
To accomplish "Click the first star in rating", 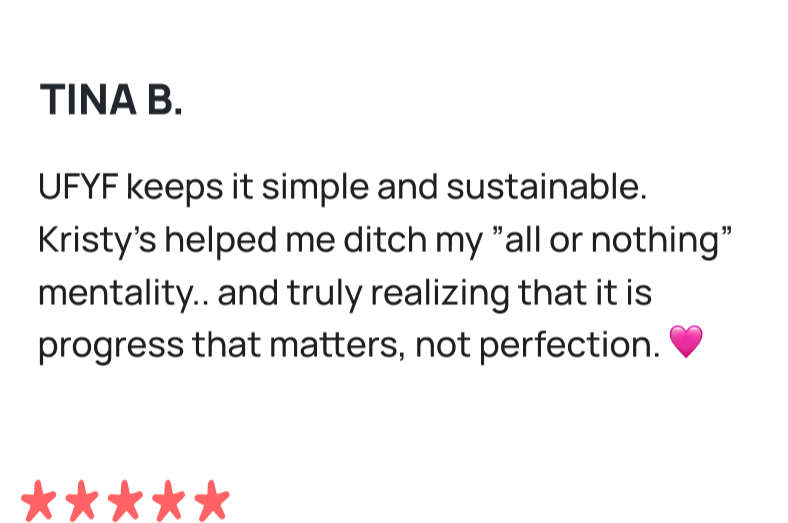I will pos(38,500).
